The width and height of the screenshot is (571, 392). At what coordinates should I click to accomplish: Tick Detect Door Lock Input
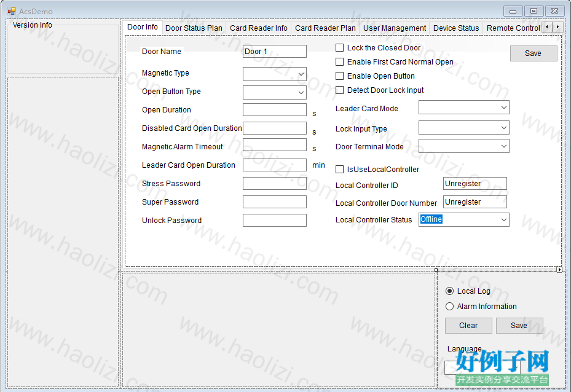(339, 90)
